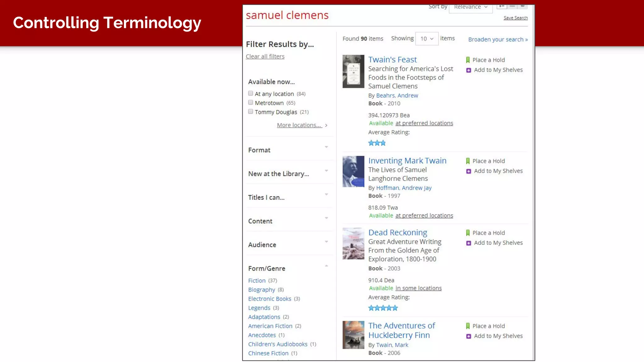Click the three-star rating under Twain's Feast
644x362 pixels.
[377, 143]
